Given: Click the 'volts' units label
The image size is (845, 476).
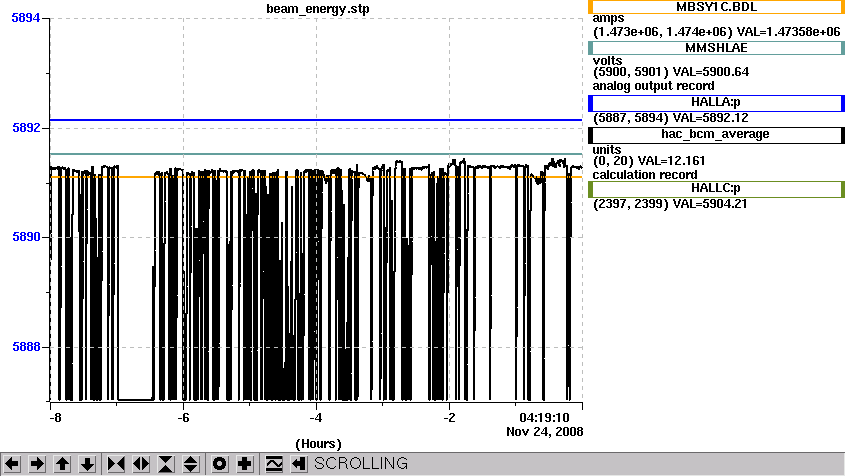Looking at the screenshot, I should click(607, 60).
